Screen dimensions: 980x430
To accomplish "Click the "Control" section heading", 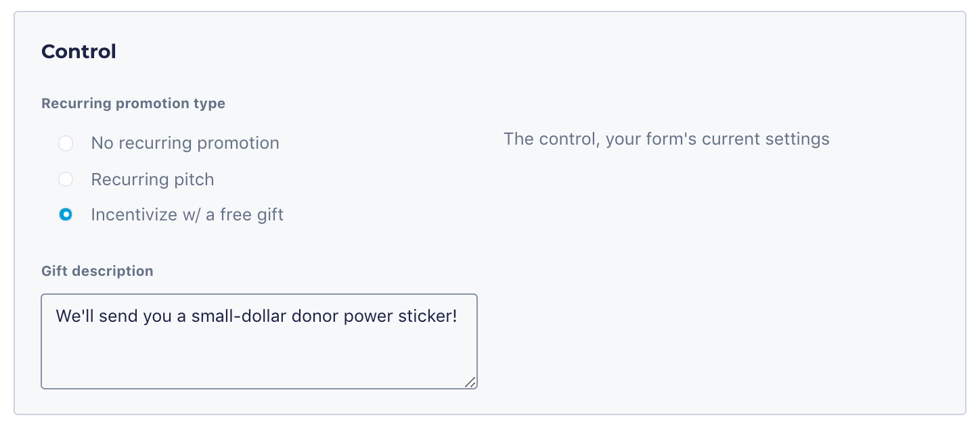I will (79, 51).
